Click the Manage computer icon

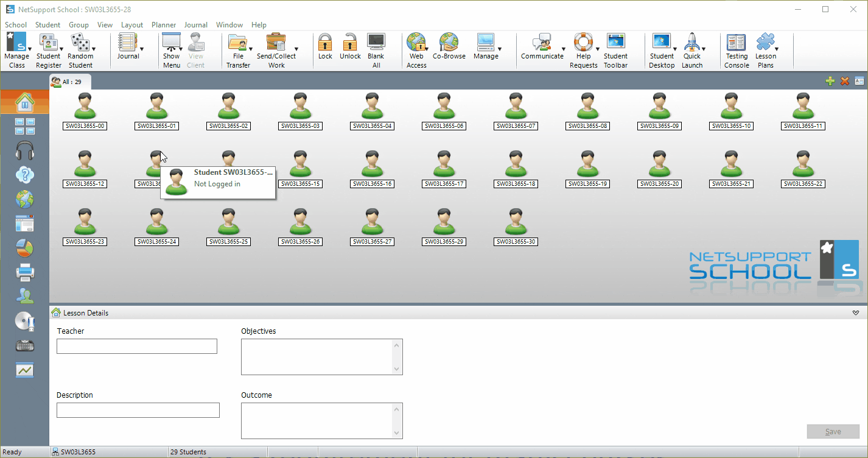pyautogui.click(x=486, y=42)
